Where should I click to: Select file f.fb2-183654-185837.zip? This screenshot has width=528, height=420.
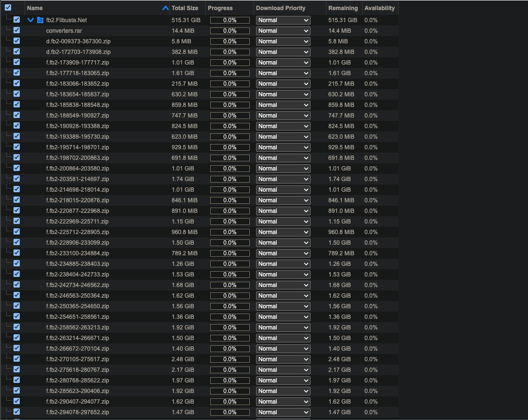click(x=78, y=94)
